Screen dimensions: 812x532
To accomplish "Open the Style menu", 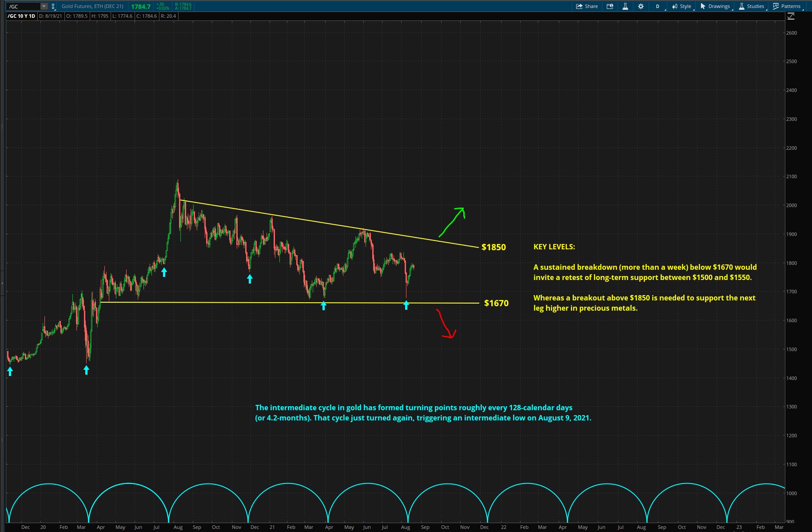I will point(682,6).
